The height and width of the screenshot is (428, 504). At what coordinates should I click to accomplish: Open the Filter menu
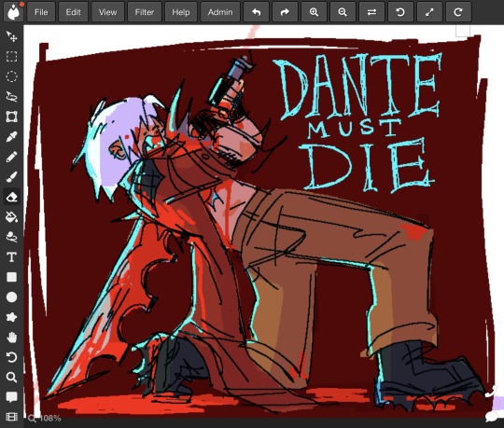click(145, 12)
